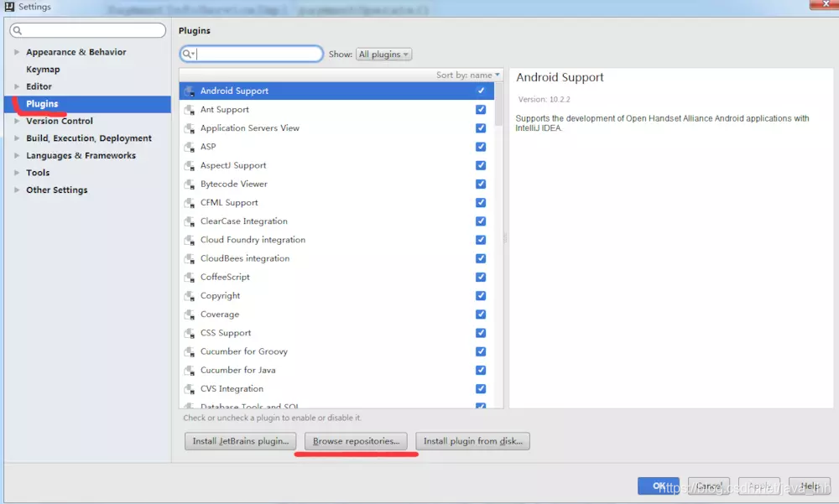The height and width of the screenshot is (504, 839).
Task: Select Cucumber for Java row
Action: click(x=336, y=370)
